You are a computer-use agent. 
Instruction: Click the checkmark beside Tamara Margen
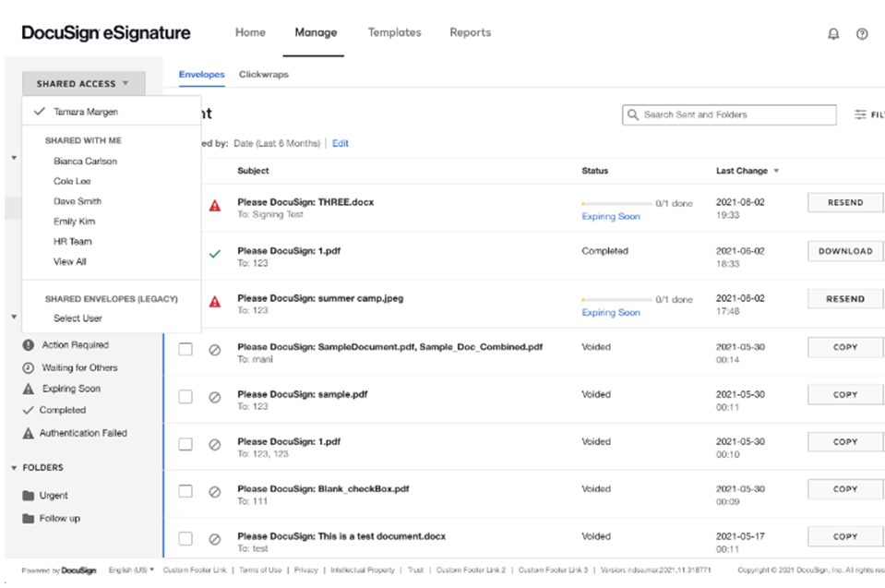39,111
